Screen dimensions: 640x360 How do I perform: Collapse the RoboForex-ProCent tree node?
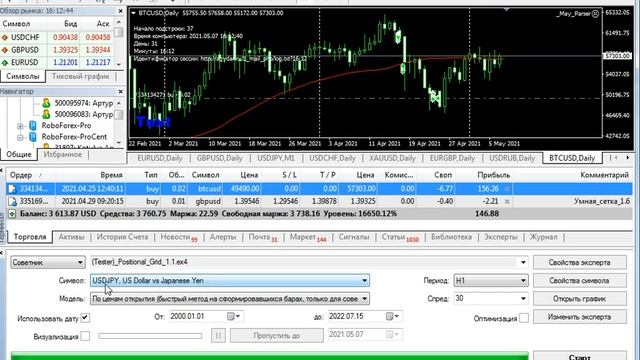click(20, 137)
